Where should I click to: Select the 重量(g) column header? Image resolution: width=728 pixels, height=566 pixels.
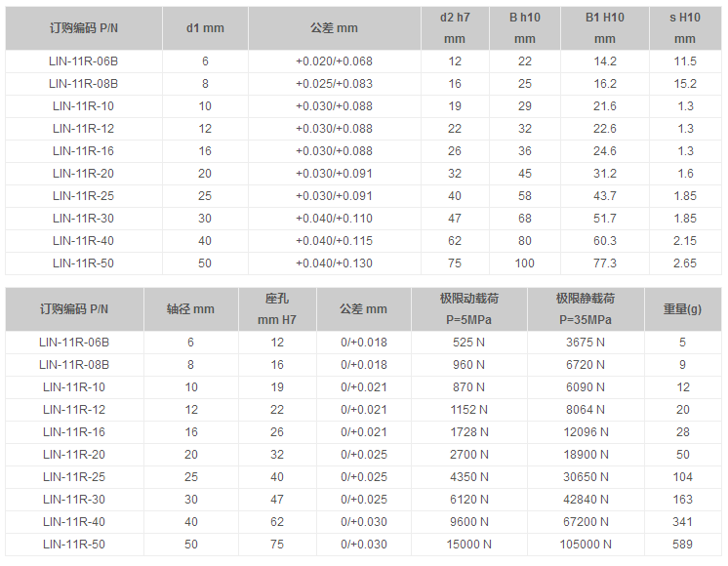pyautogui.click(x=683, y=309)
